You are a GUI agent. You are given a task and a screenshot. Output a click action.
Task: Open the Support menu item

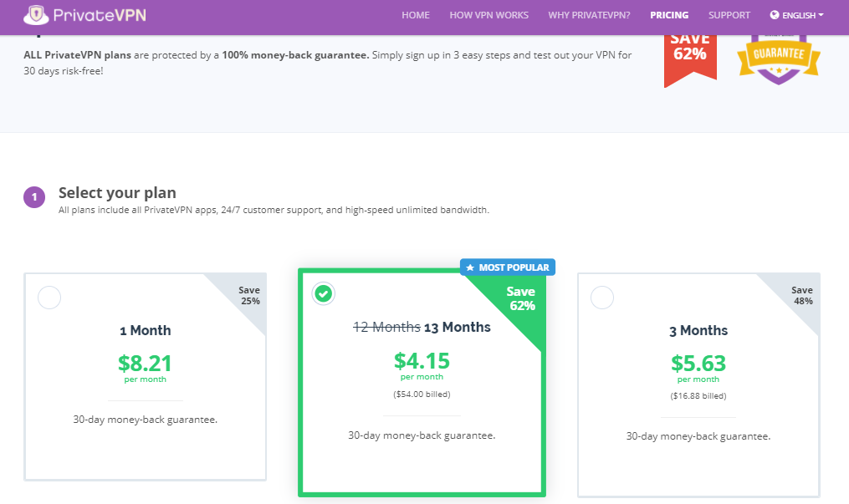point(729,15)
